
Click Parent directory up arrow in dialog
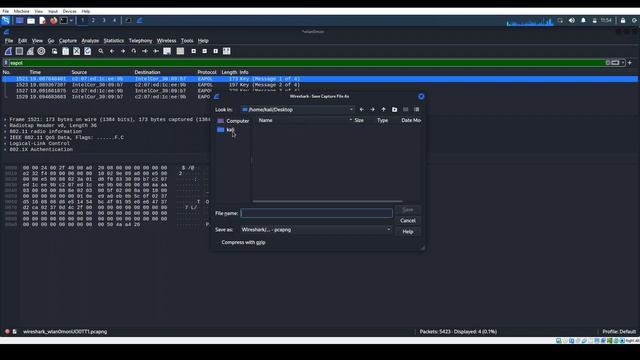383,109
